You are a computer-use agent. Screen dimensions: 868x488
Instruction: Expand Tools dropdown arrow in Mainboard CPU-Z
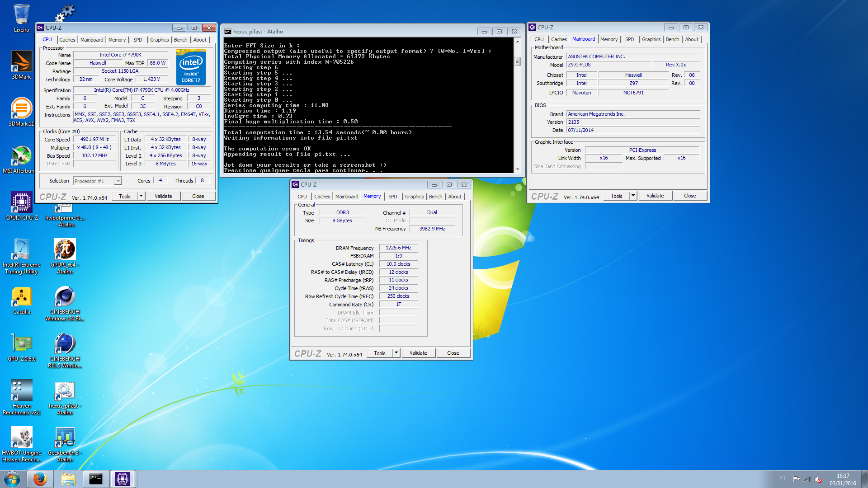[633, 196]
